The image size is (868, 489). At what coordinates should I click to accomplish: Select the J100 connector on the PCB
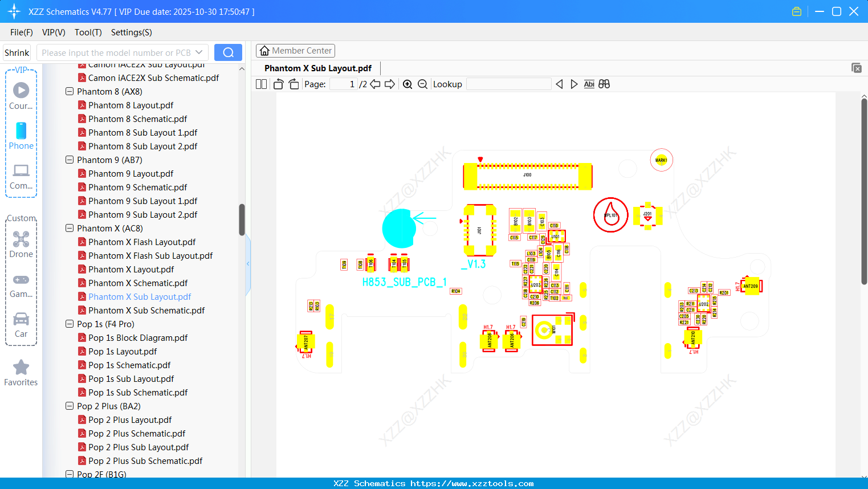click(x=528, y=176)
